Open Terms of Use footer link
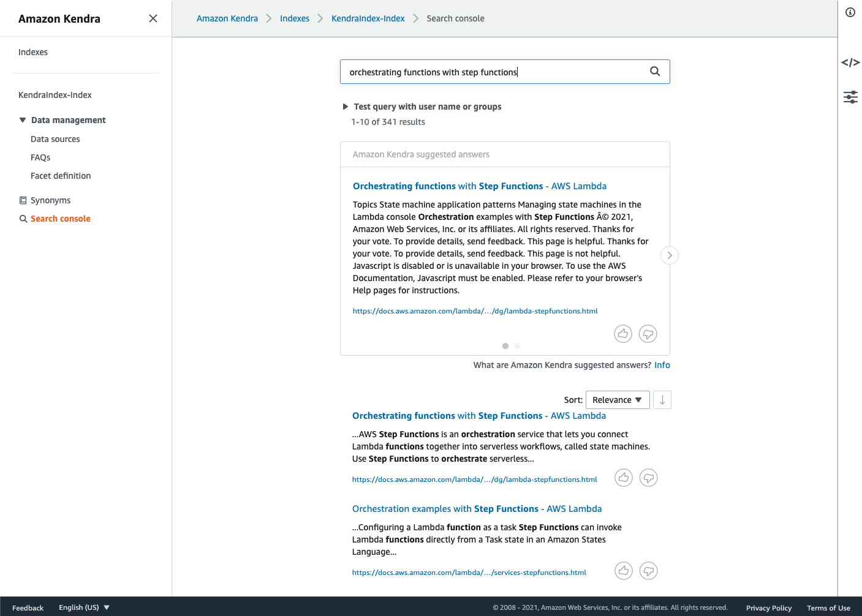 point(828,608)
